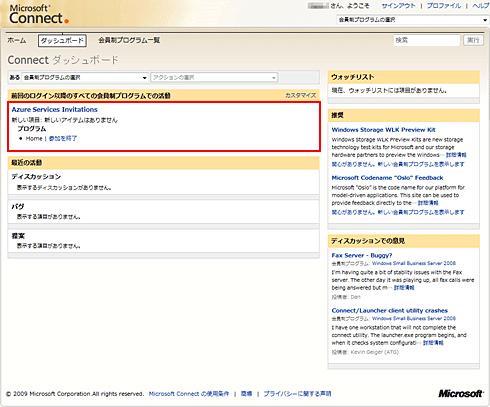Click Home under プログラム
This screenshot has width=490, height=407.
click(x=34, y=138)
